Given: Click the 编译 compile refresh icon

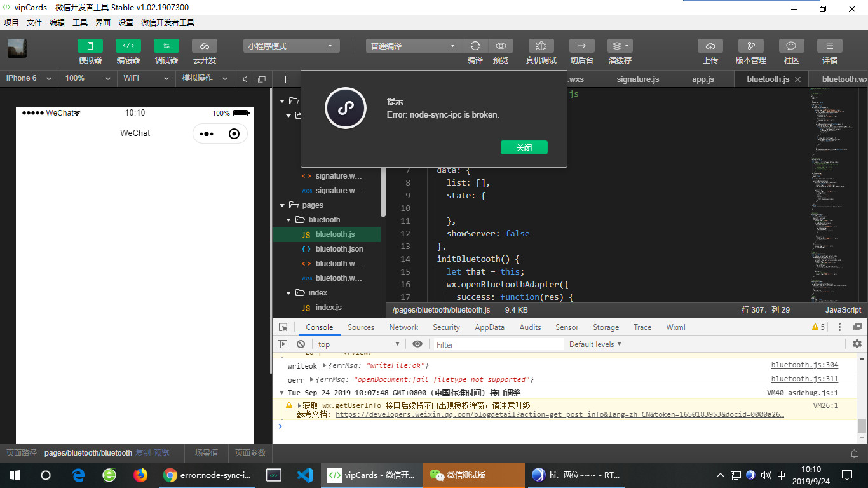Looking at the screenshot, I should click(x=475, y=46).
